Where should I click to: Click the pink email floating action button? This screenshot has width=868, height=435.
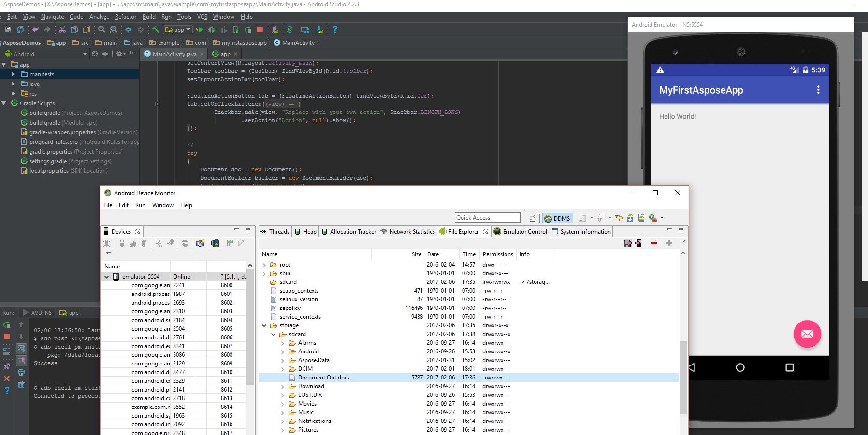pos(807,334)
